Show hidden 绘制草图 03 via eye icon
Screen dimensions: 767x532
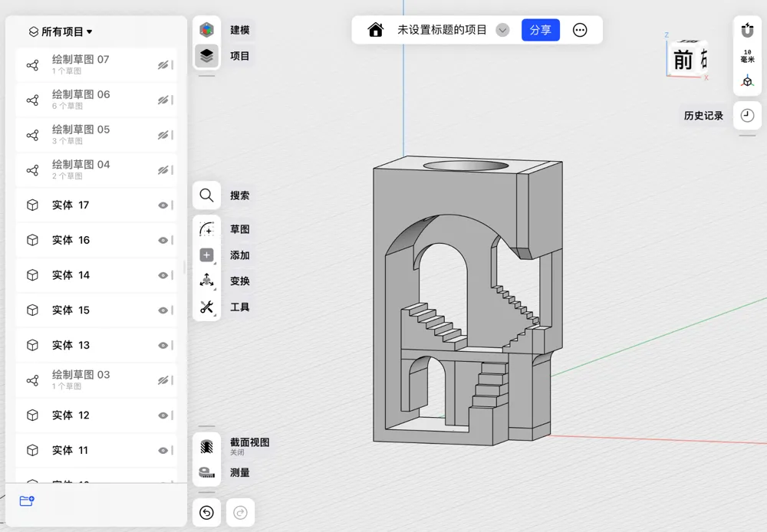[x=163, y=380]
